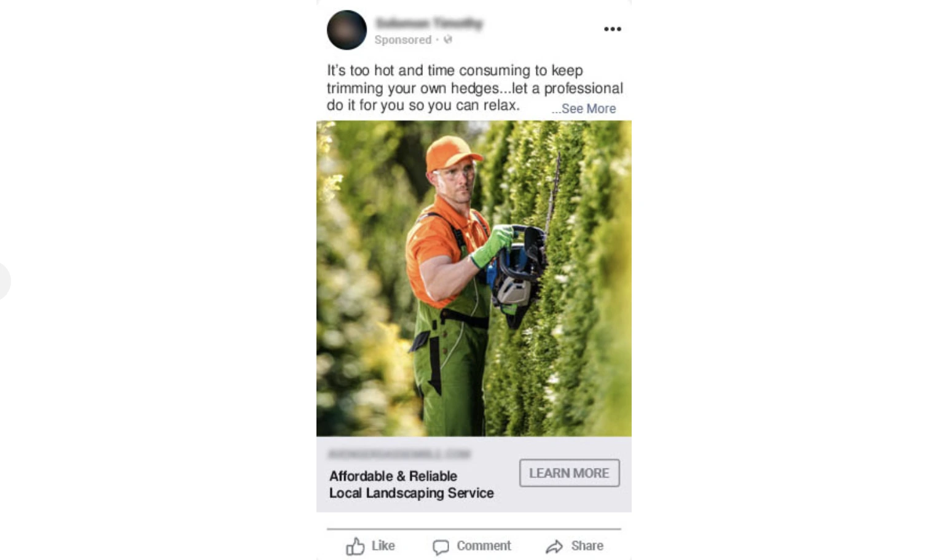Click the globe audience icon beside Sponsored
This screenshot has height=560, width=934.
[448, 40]
